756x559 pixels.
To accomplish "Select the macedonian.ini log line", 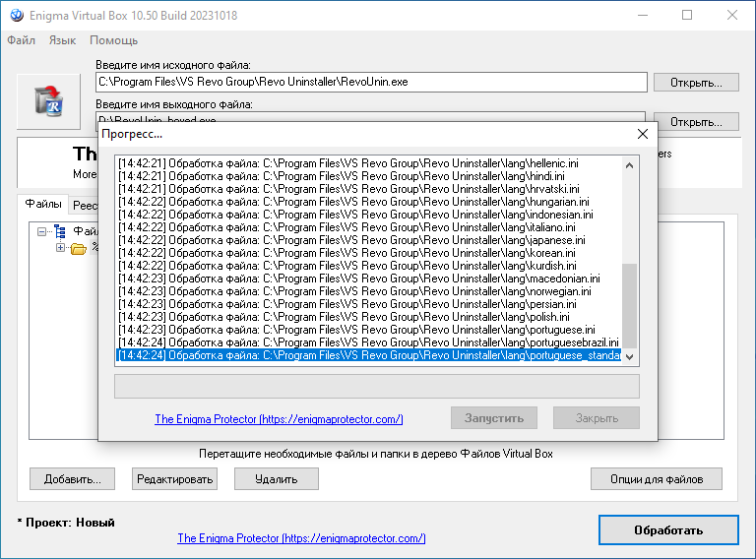I will coord(369,279).
